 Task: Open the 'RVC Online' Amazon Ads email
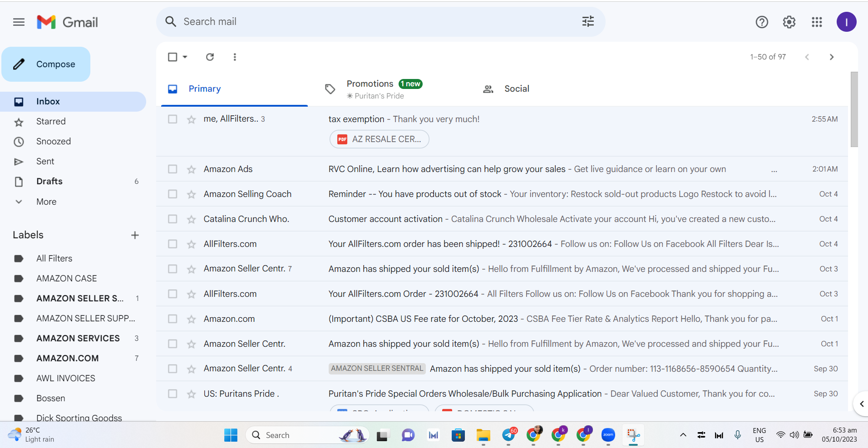tap(502, 169)
